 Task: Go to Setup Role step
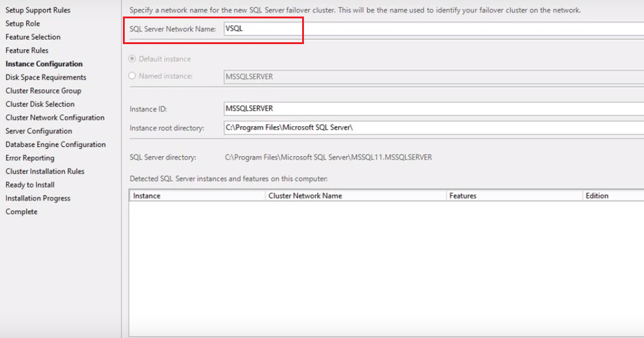[23, 23]
